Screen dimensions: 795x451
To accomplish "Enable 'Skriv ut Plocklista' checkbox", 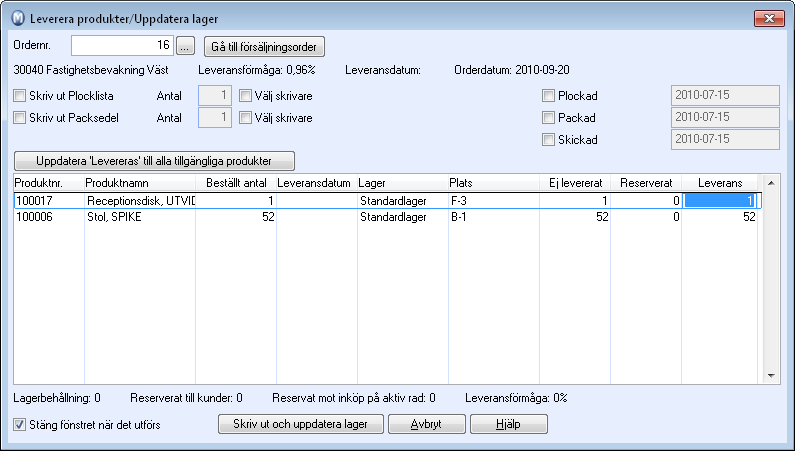I will (x=20, y=95).
